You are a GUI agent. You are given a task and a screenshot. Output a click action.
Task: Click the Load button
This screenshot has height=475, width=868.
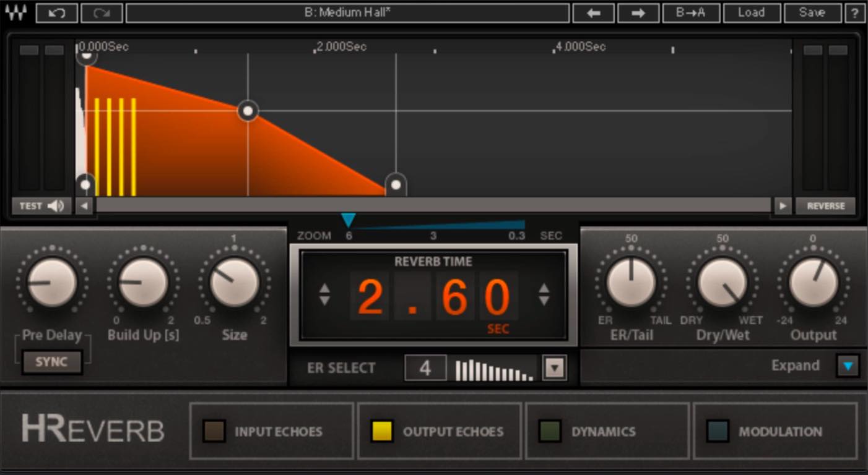click(x=751, y=12)
